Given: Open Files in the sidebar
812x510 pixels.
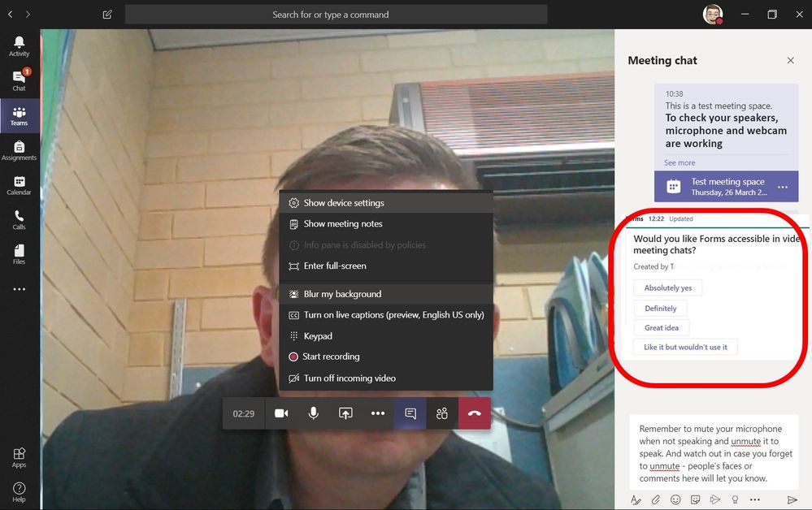Looking at the screenshot, I should [x=20, y=254].
